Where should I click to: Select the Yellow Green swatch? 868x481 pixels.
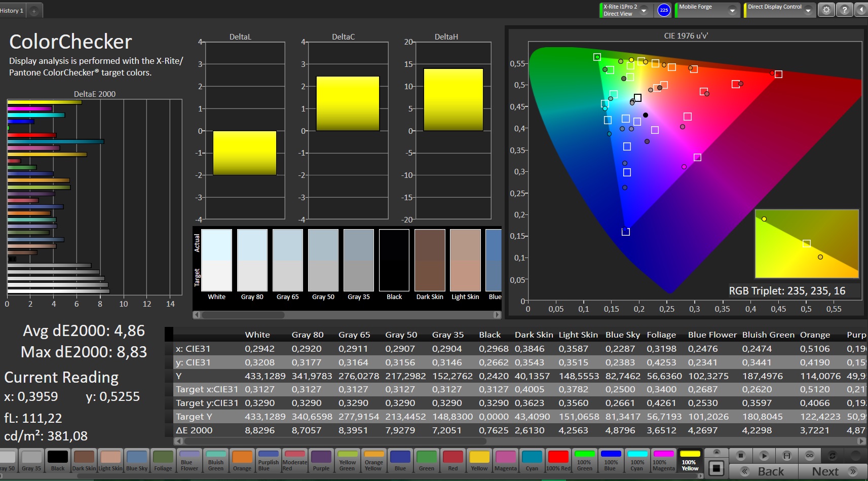(348, 461)
